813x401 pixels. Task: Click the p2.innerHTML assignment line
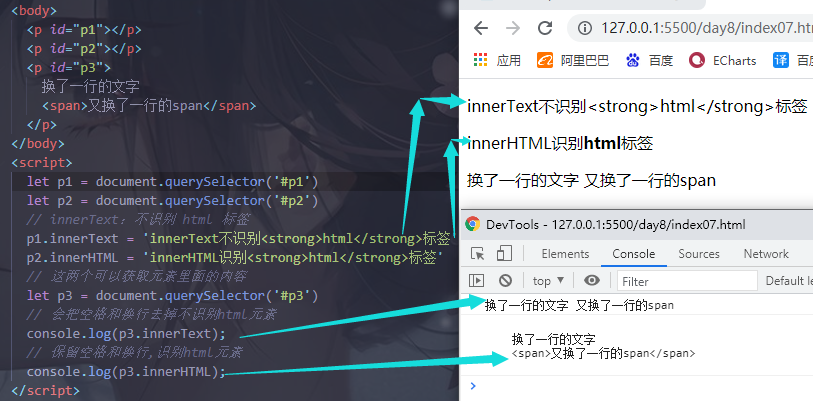point(235,257)
